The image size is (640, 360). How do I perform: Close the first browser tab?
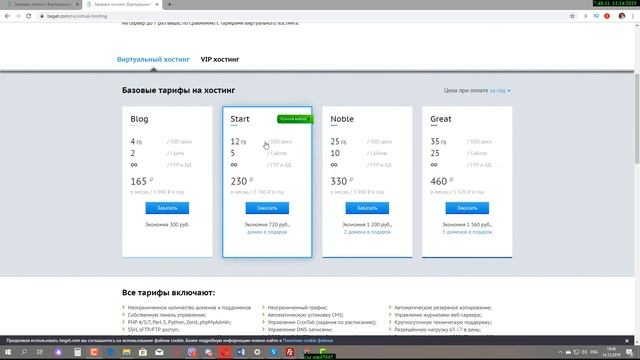[x=77, y=4]
